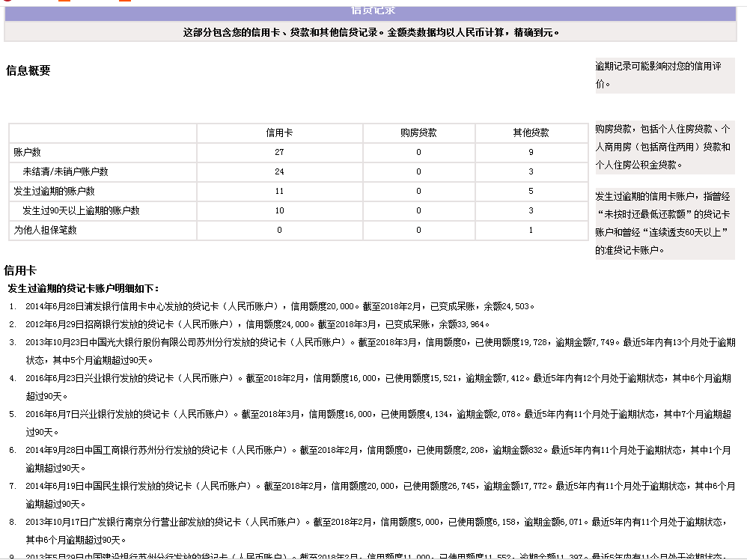747x560 pixels.
Task: Click the "信息概要" section heading
Action: click(28, 70)
